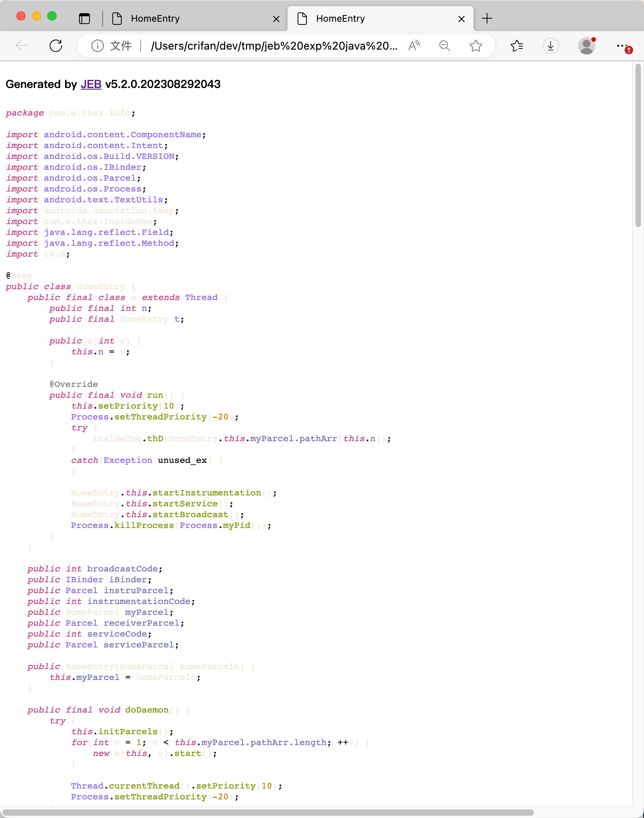Close the first HomeEntry tab
The height and width of the screenshot is (818, 644).
pos(276,19)
